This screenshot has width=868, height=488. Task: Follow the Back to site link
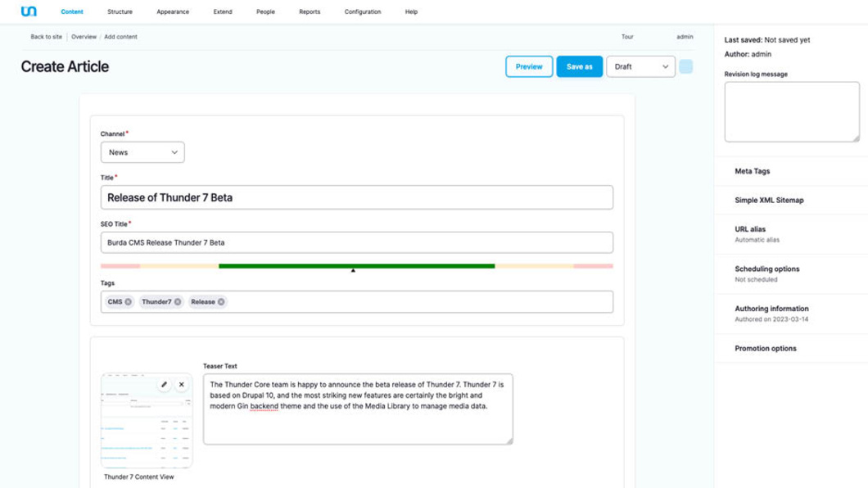tap(46, 37)
